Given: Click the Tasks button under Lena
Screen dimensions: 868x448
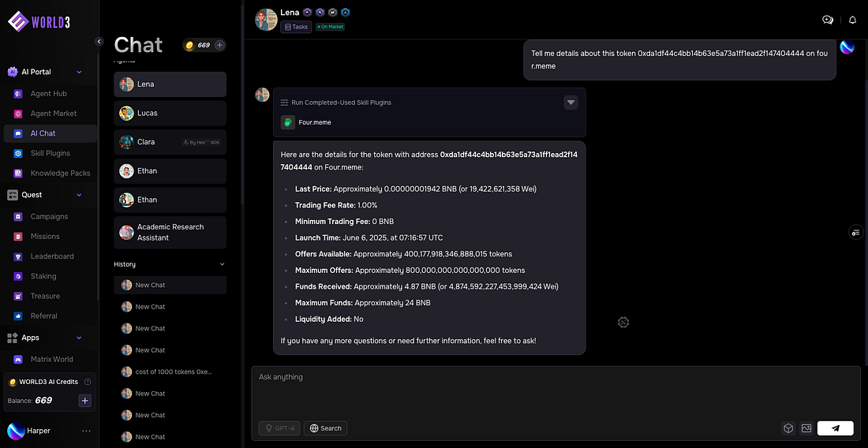Looking at the screenshot, I should coord(296,27).
